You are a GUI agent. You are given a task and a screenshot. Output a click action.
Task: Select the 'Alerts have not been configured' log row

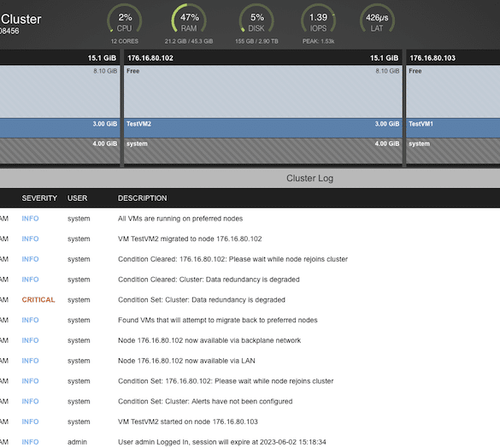(x=250, y=401)
